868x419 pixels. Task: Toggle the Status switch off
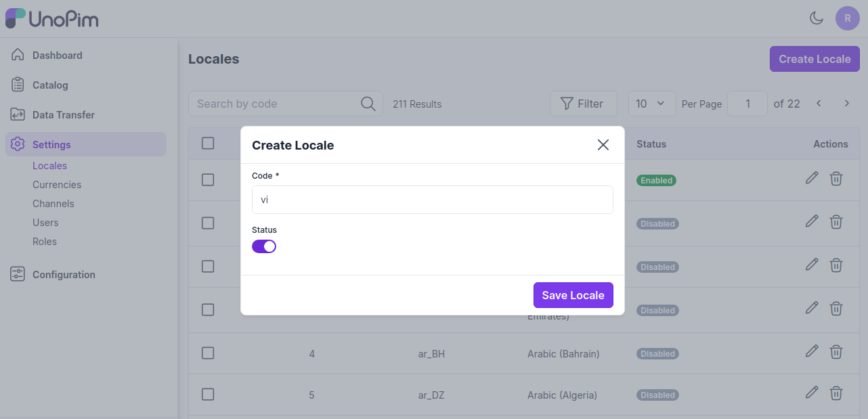(x=264, y=246)
